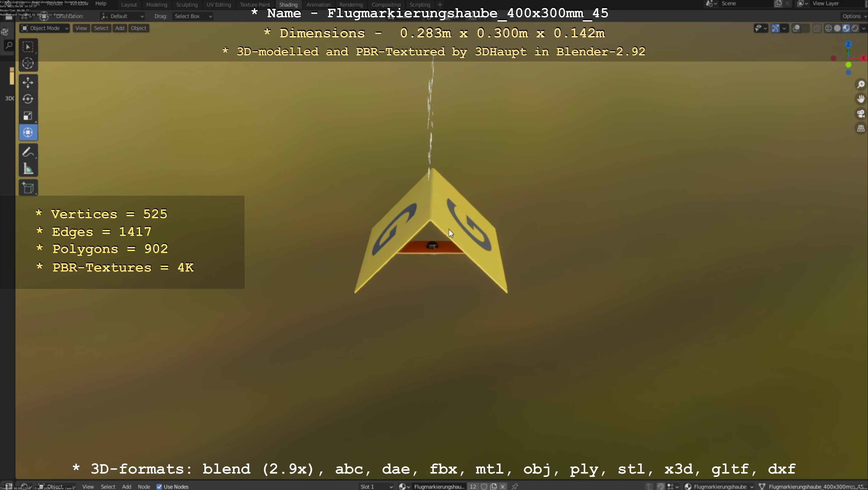Open the view layer browse dropdown
The width and height of the screenshot is (868, 490).
(803, 4)
